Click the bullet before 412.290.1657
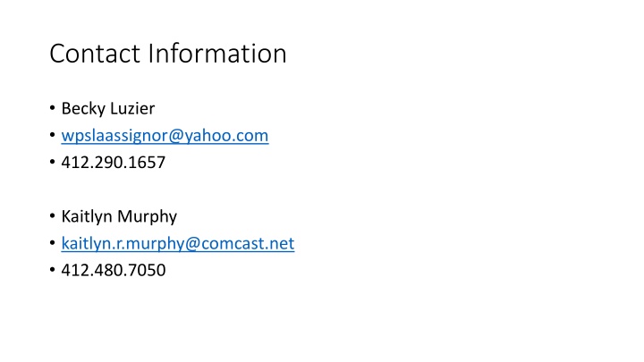The width and height of the screenshot is (644, 362). point(52,162)
